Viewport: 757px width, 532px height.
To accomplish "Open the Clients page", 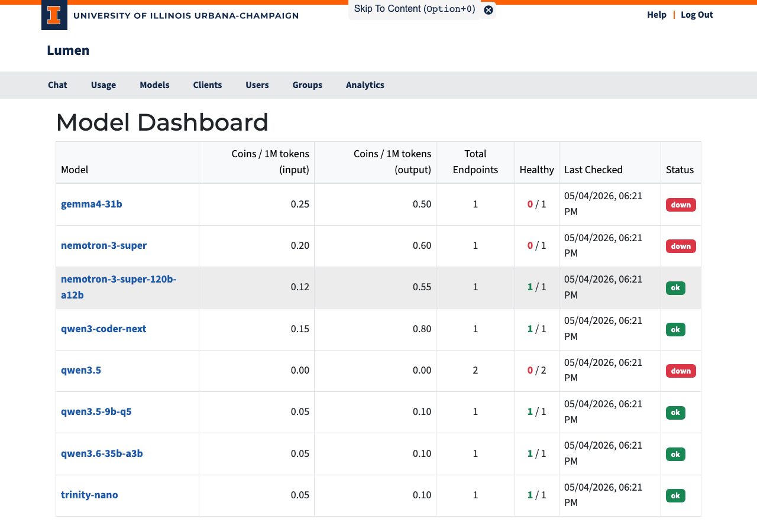I will (208, 85).
